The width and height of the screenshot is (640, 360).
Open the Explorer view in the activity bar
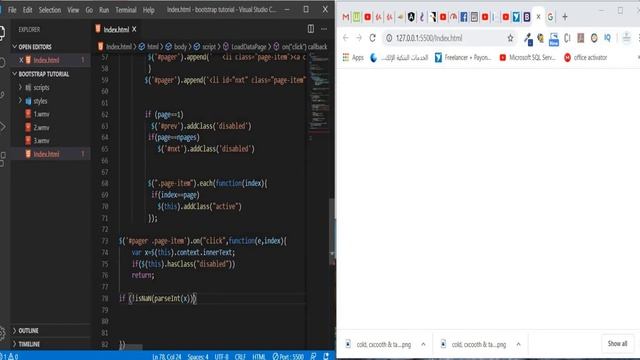pos(2,33)
